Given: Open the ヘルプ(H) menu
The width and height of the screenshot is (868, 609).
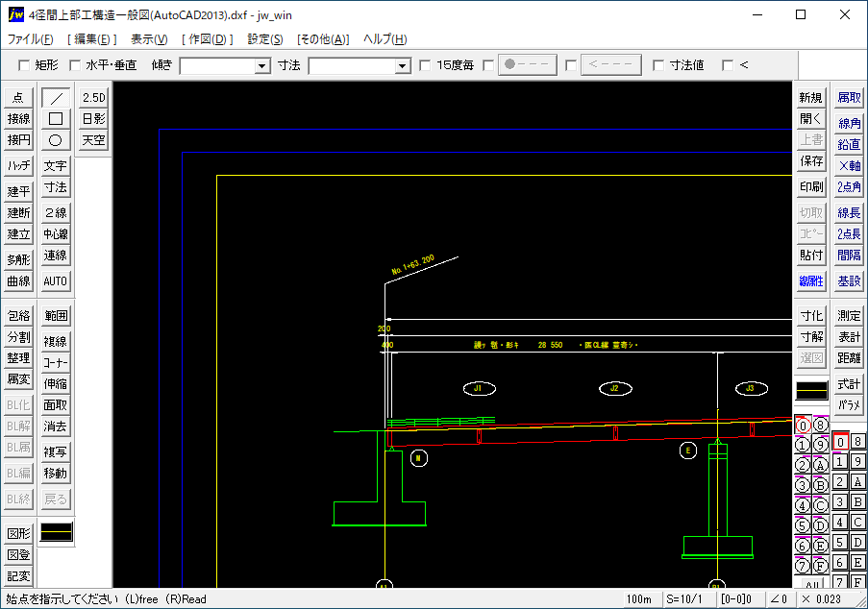Looking at the screenshot, I should pyautogui.click(x=384, y=39).
